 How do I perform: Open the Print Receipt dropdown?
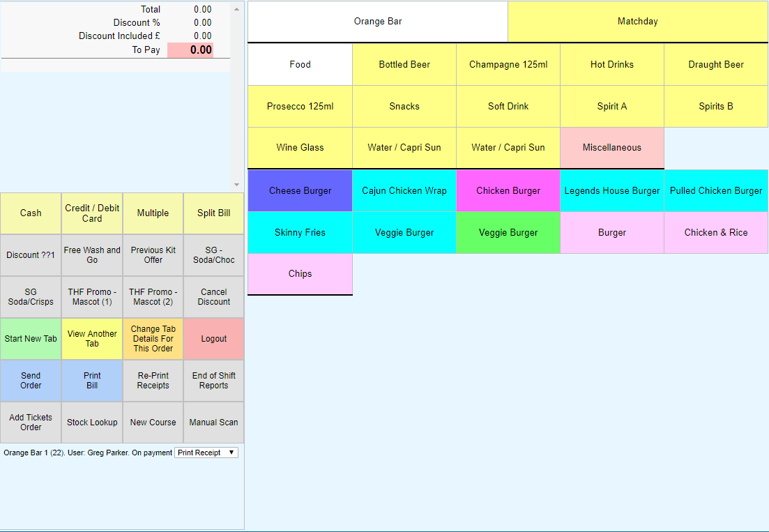tap(206, 453)
